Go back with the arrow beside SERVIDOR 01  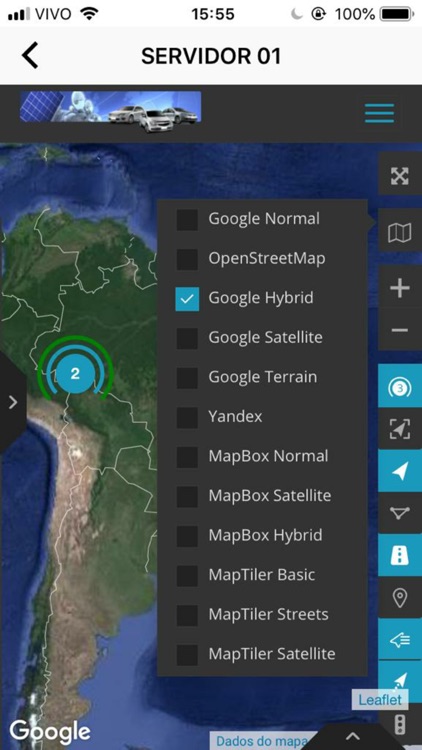(x=30, y=55)
